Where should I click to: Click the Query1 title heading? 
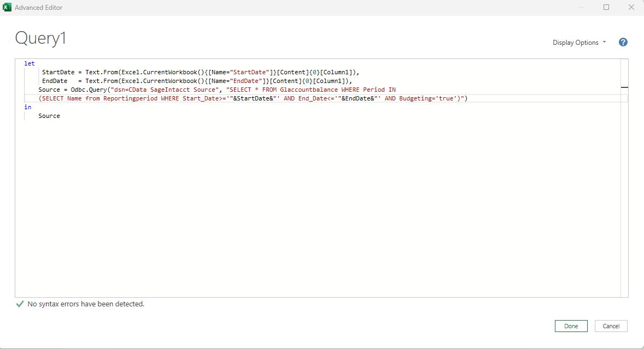tap(40, 38)
